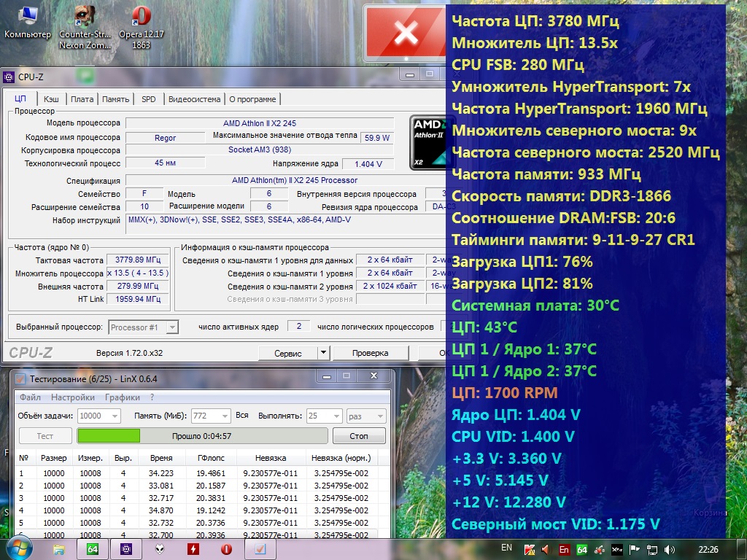
Task: Click the LinX progress bar
Action: point(202,436)
